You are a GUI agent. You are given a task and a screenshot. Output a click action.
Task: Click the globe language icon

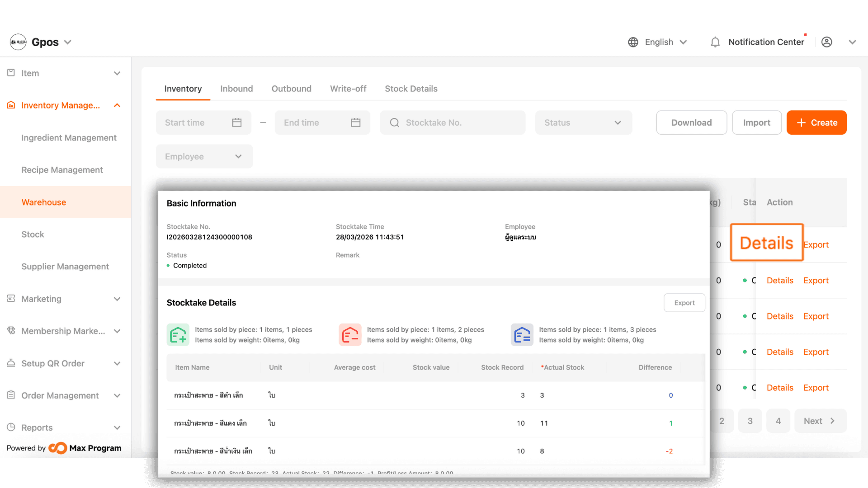pos(633,42)
